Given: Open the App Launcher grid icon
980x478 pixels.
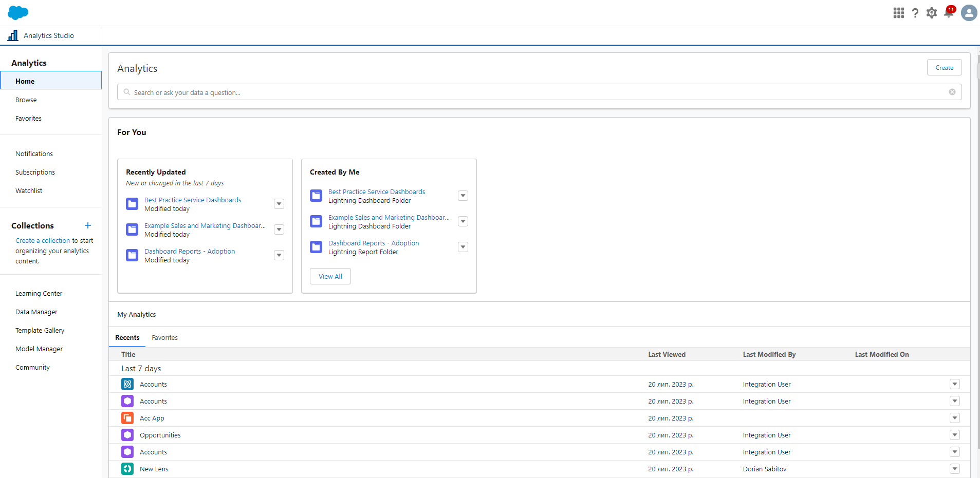Looking at the screenshot, I should (x=898, y=13).
